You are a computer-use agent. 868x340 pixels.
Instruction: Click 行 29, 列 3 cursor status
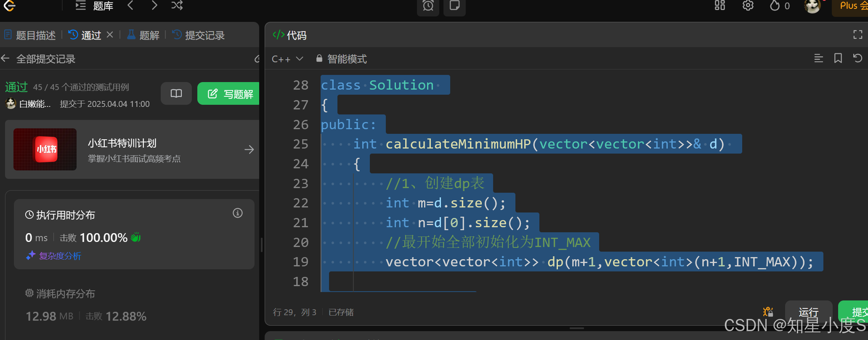(295, 312)
